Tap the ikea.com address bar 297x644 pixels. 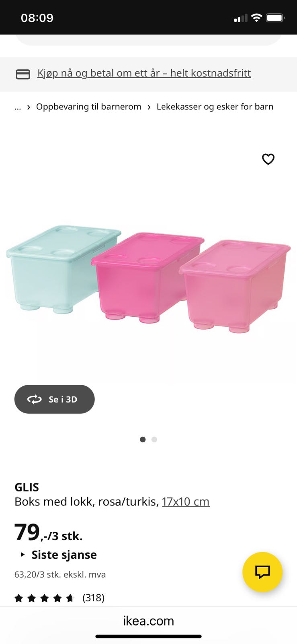148,621
